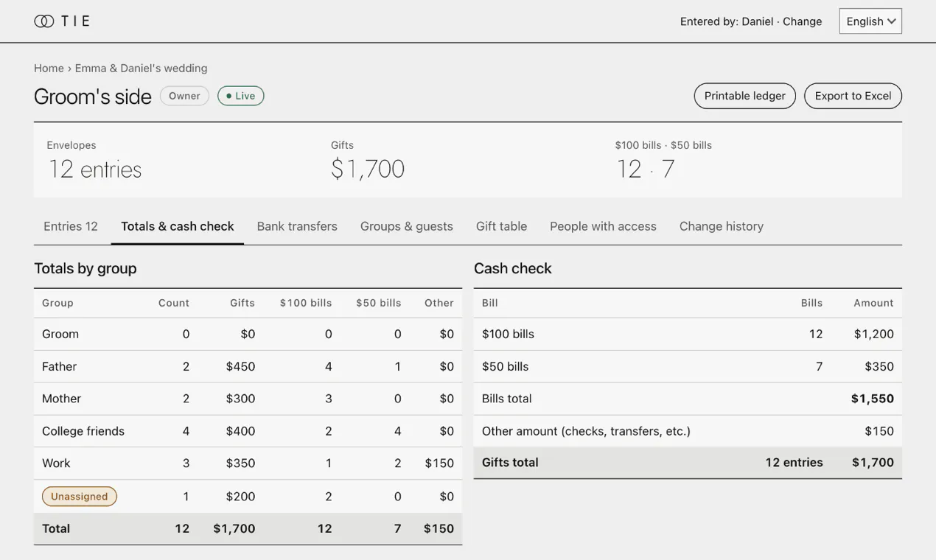
Task: Switch to the Entries 12 tab
Action: click(71, 226)
